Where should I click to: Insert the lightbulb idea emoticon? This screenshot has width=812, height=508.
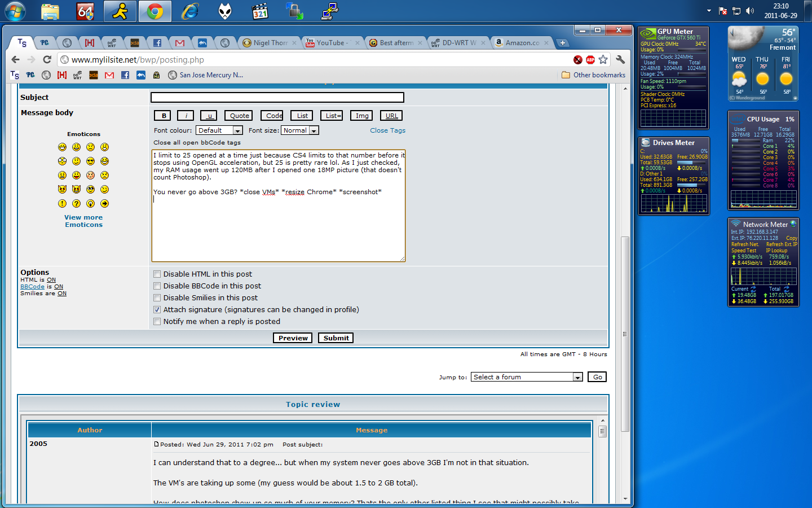coord(90,204)
